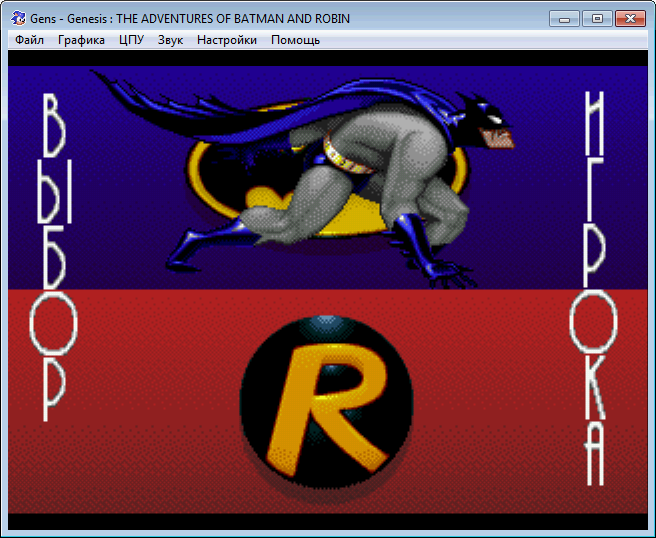
Task: Open the ЦПУ menu
Action: pos(131,40)
